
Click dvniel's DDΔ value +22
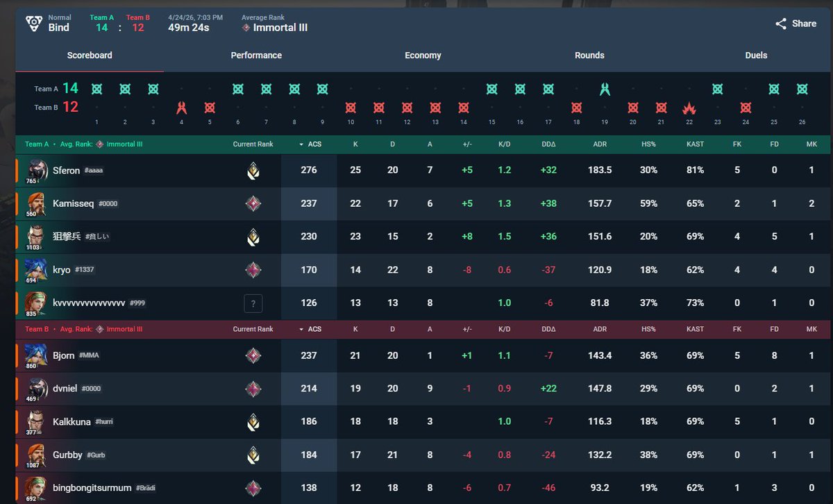[x=549, y=389]
